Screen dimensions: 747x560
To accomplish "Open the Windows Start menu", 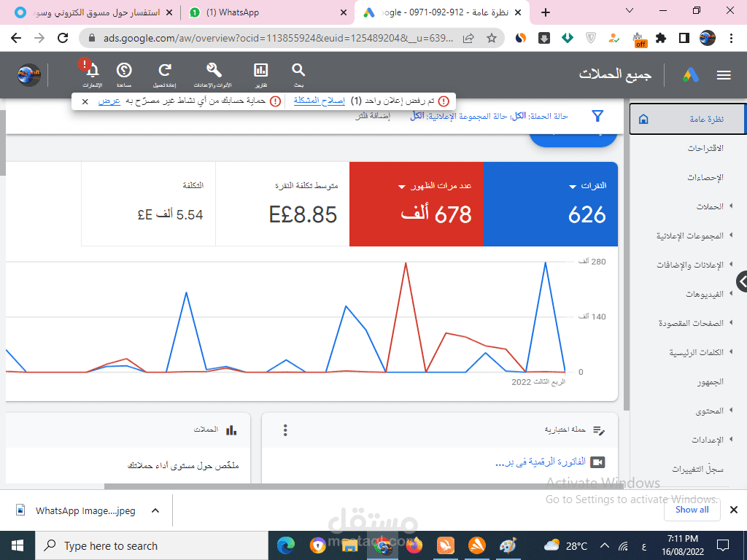I will click(18, 545).
